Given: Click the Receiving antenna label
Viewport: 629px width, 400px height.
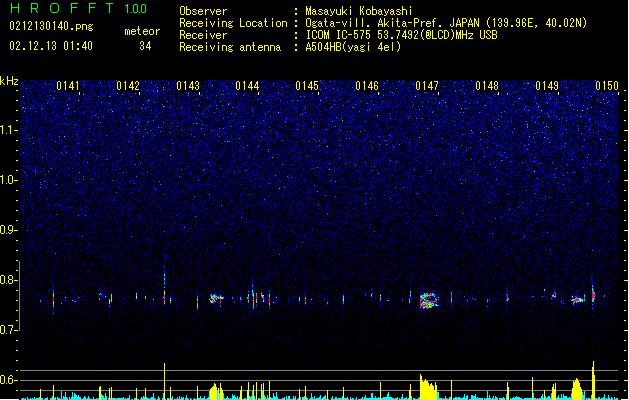Looking at the screenshot, I should [230, 47].
